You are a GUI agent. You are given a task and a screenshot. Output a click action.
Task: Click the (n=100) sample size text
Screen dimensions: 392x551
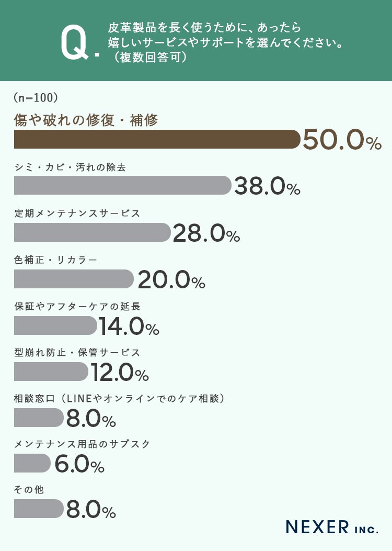(36, 98)
